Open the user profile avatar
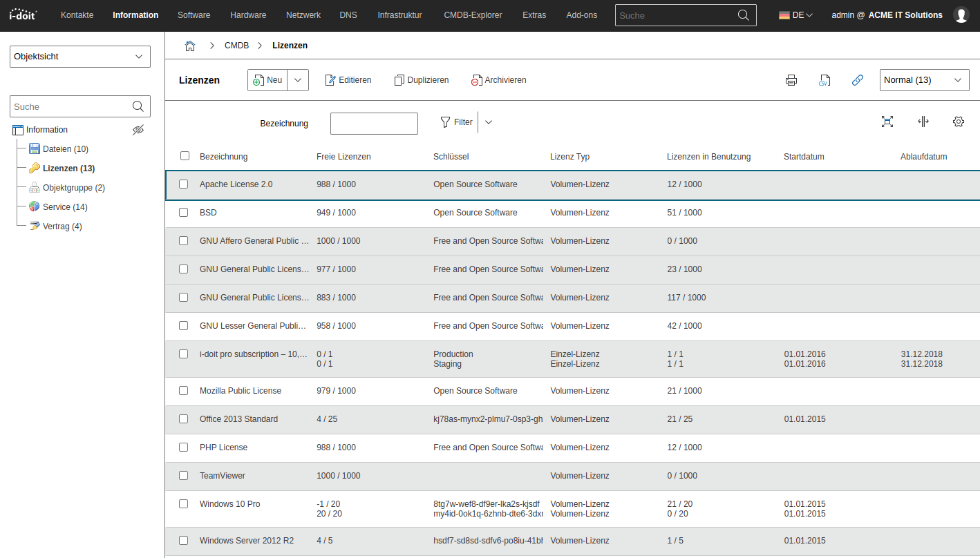This screenshot has width=980, height=558. click(961, 15)
